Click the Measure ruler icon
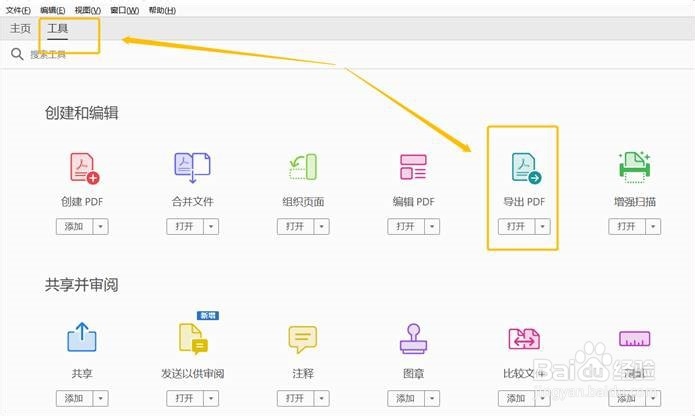The width and height of the screenshot is (695, 416). tap(634, 339)
